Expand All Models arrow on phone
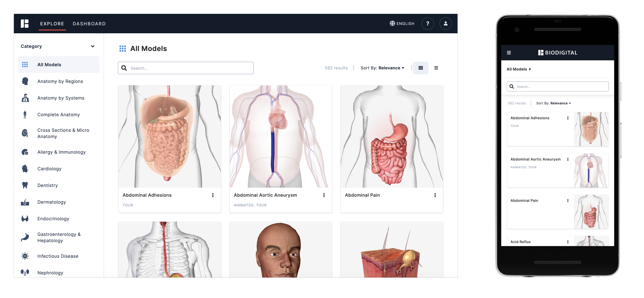 coord(530,69)
